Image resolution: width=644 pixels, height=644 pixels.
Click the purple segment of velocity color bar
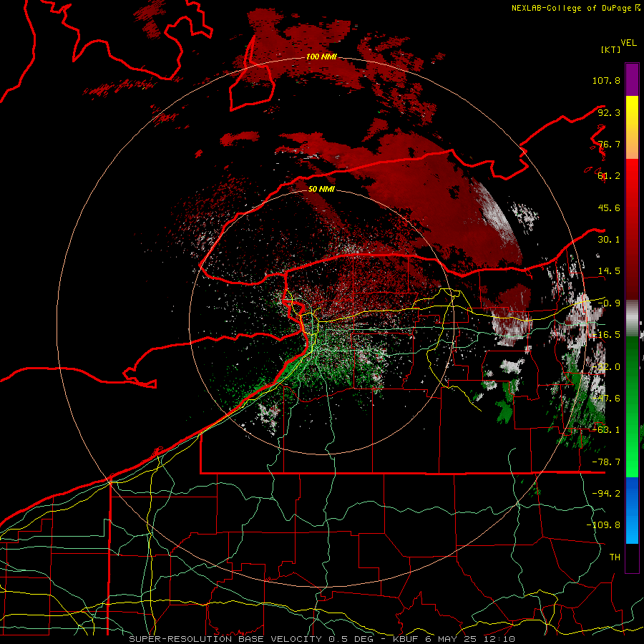tap(632, 79)
